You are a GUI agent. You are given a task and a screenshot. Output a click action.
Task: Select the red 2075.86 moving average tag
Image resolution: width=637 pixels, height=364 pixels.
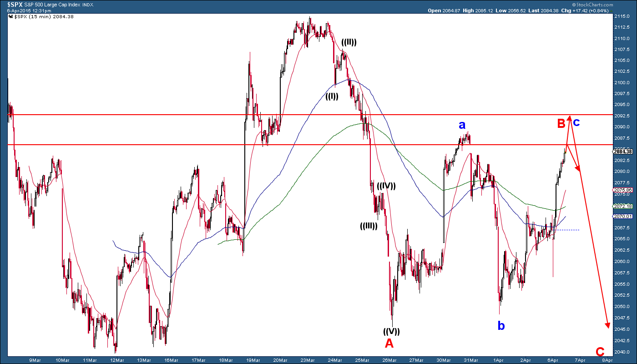tap(622, 190)
